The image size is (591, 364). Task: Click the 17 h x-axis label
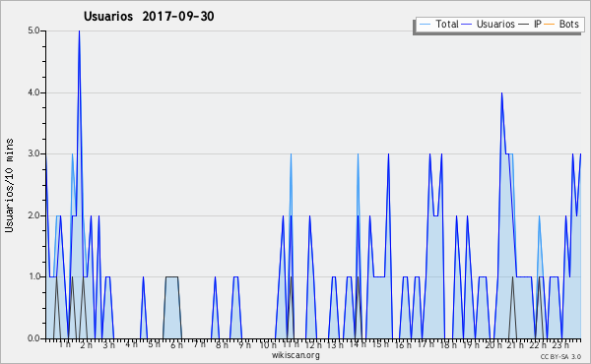[x=426, y=344]
